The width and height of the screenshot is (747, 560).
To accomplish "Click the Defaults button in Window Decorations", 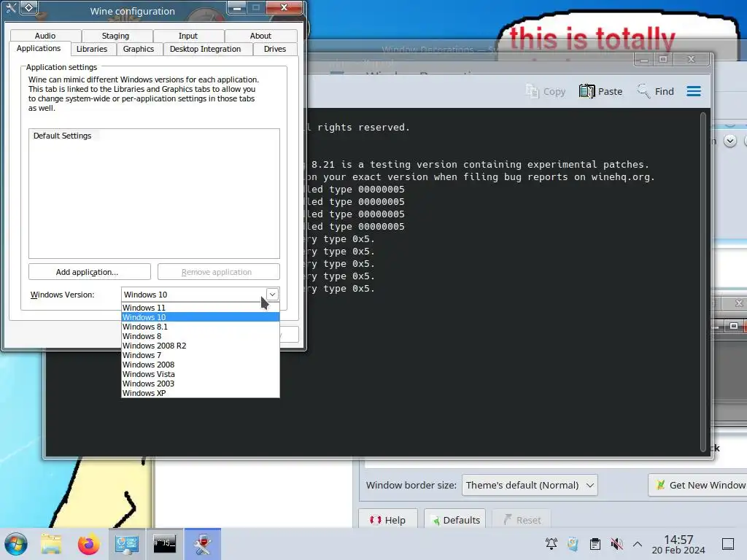I will click(x=455, y=520).
